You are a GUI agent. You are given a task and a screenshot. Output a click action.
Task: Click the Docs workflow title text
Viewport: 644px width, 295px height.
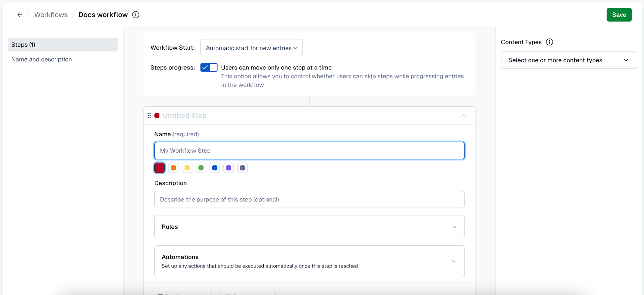pyautogui.click(x=103, y=15)
